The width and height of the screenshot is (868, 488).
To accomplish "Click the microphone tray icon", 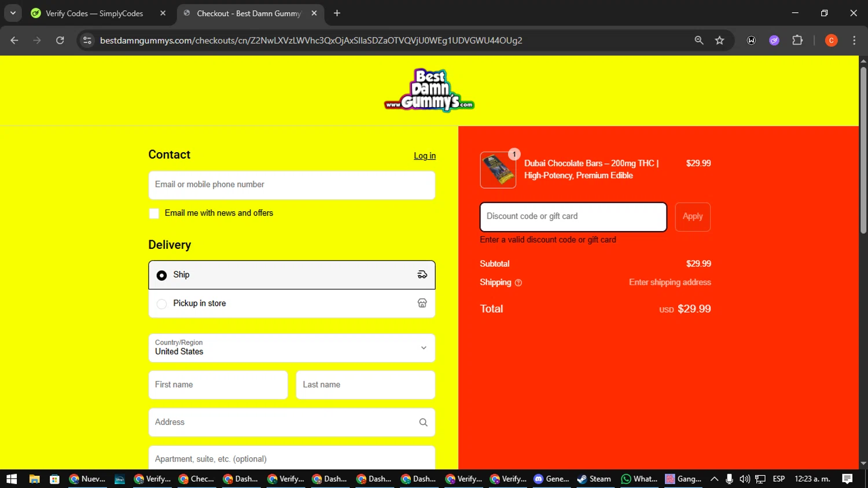I will point(729,479).
